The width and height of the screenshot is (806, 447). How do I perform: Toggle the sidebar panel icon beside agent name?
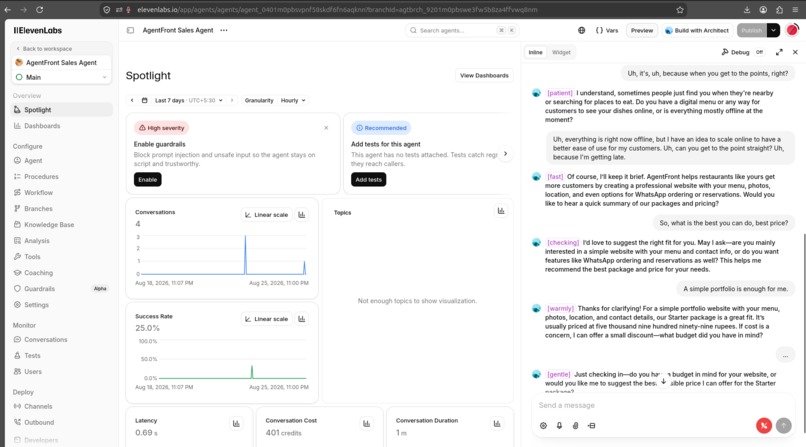click(x=131, y=30)
